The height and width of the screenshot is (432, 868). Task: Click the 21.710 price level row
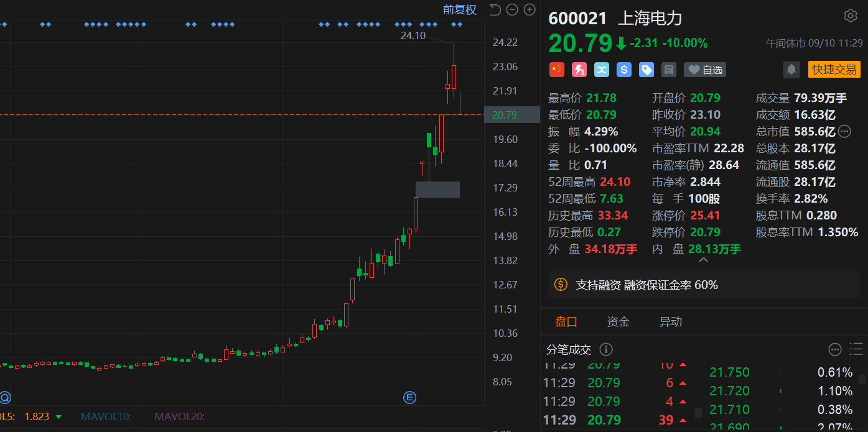coord(781,410)
